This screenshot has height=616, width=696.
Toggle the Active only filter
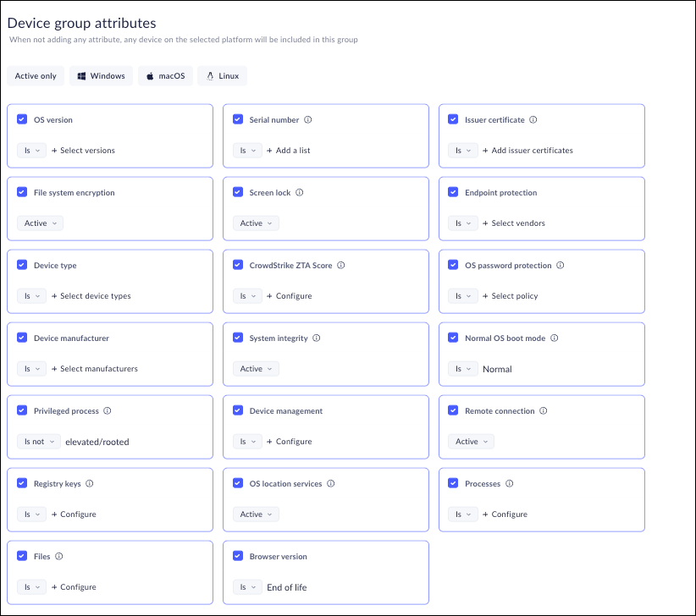(x=36, y=76)
